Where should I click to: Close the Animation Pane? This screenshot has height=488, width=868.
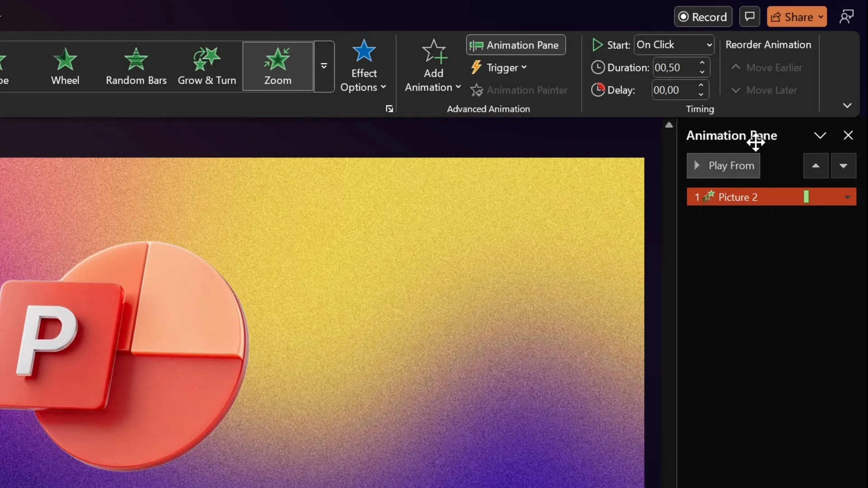[848, 136]
